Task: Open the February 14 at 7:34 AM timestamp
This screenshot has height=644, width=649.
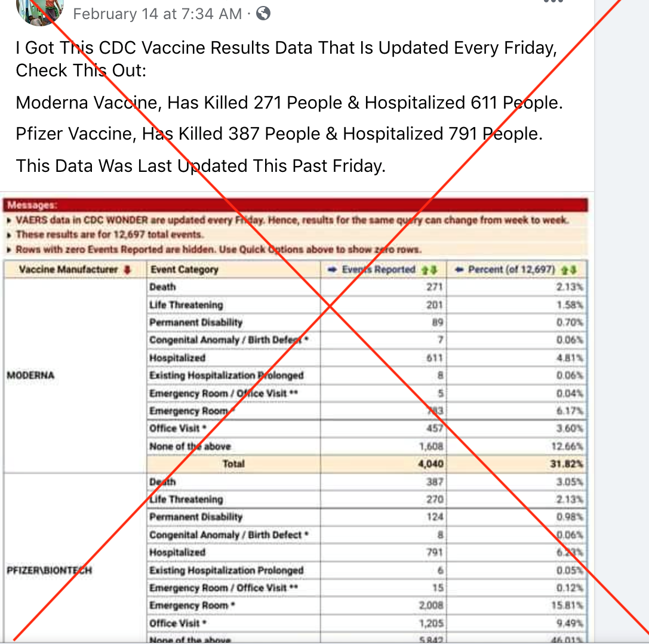Action: tap(157, 14)
